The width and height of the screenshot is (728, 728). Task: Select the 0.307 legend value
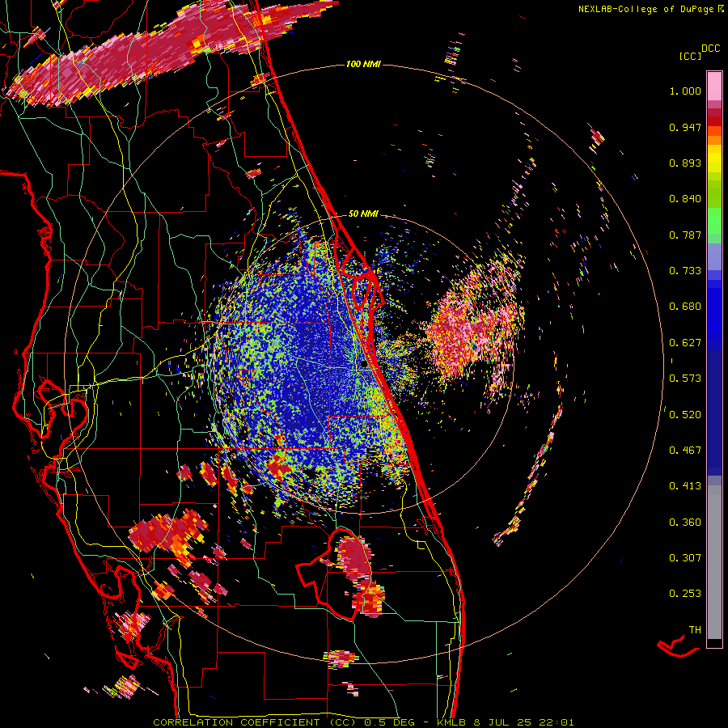point(685,558)
